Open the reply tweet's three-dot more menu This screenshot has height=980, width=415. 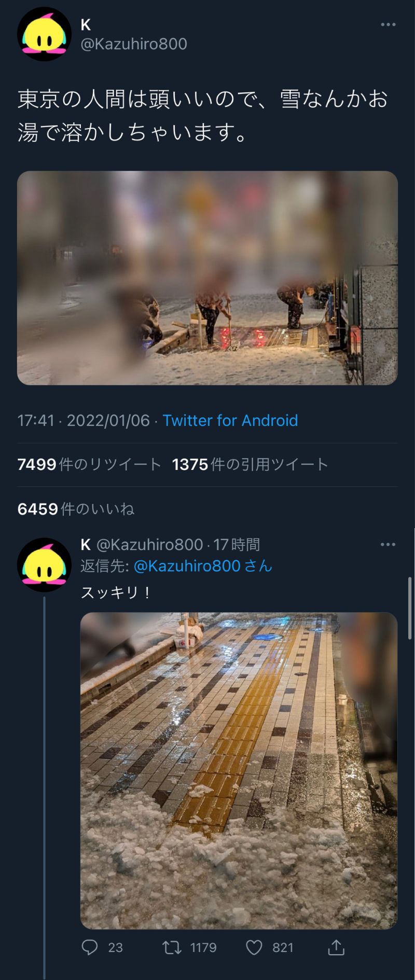388,544
